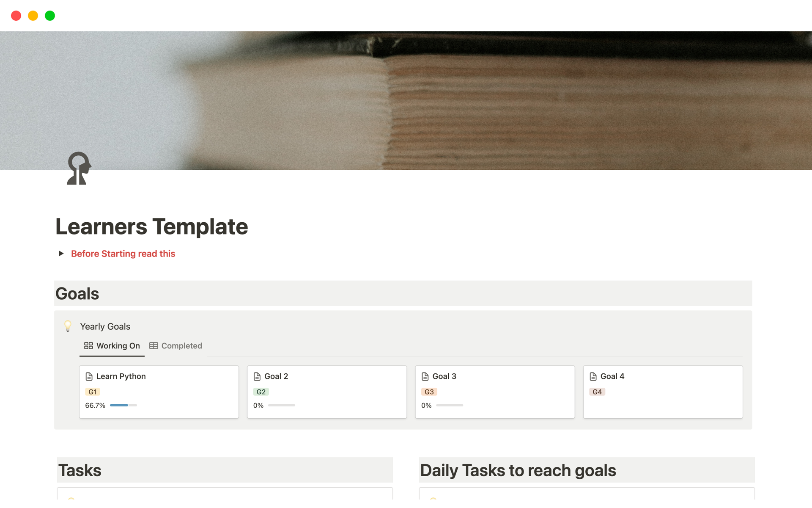Screen dimensions: 812x508
Task: Click the page icon on Learn Python card
Action: click(x=89, y=376)
